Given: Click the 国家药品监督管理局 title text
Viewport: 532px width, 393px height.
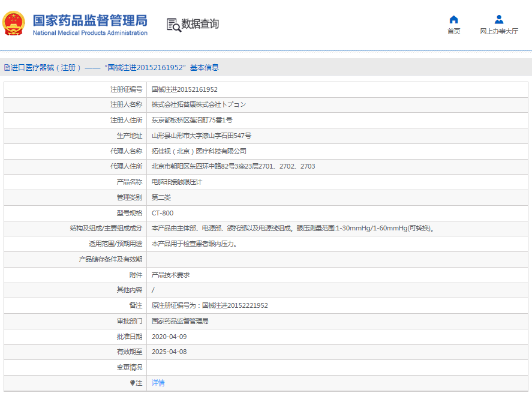Looking at the screenshot, I should point(90,19).
